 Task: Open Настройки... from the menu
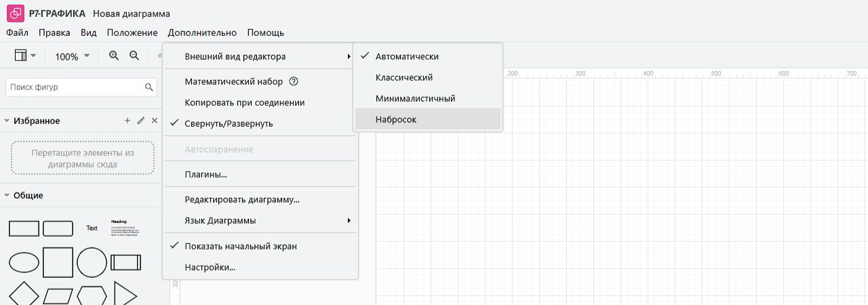(x=210, y=267)
